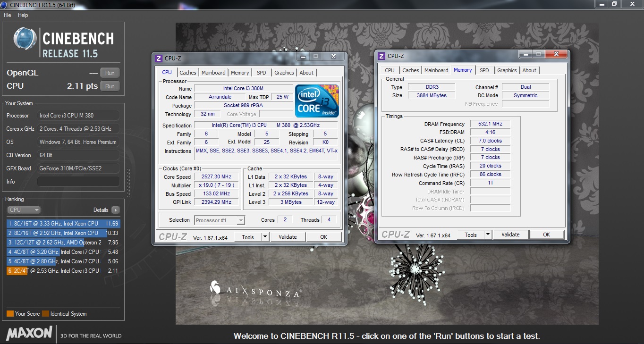Click the brown Identical System legend swatch
Screen dimensions: 644x344
tap(45, 314)
